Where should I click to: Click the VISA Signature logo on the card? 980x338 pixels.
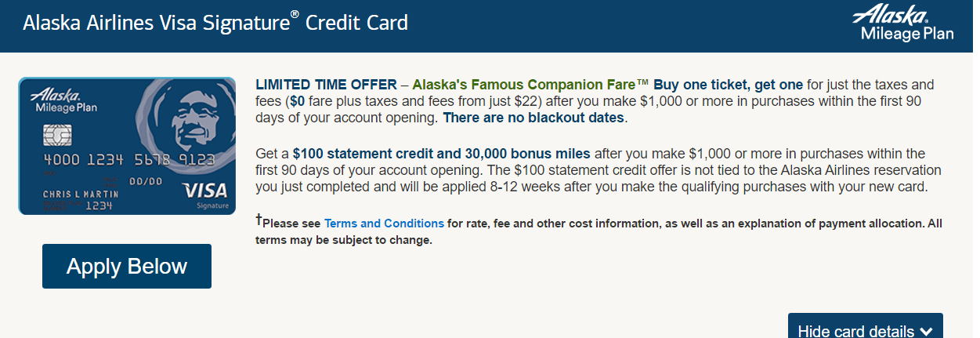pos(204,195)
